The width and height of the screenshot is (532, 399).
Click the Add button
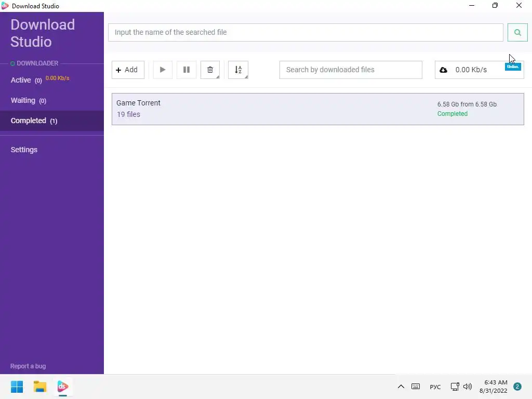coord(128,70)
